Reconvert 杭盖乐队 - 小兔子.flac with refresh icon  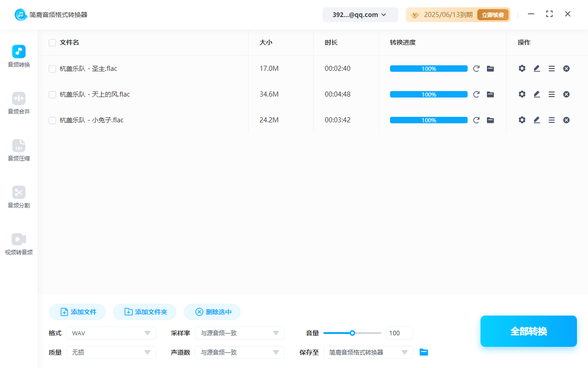click(476, 120)
